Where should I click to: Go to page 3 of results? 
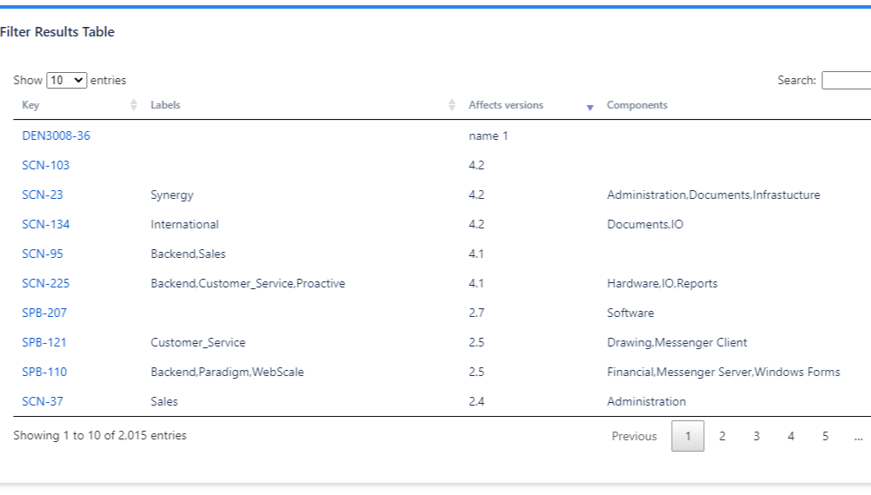pyautogui.click(x=756, y=436)
